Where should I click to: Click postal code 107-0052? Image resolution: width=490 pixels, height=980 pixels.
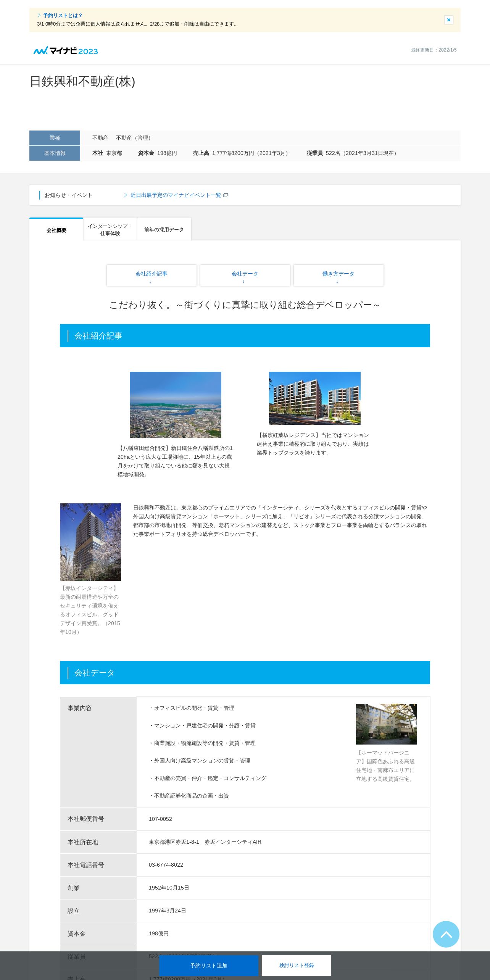[160, 819]
